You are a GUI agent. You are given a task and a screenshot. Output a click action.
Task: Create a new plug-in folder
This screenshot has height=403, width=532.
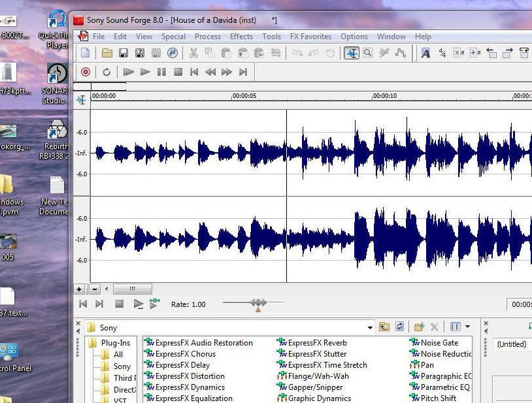pos(419,327)
